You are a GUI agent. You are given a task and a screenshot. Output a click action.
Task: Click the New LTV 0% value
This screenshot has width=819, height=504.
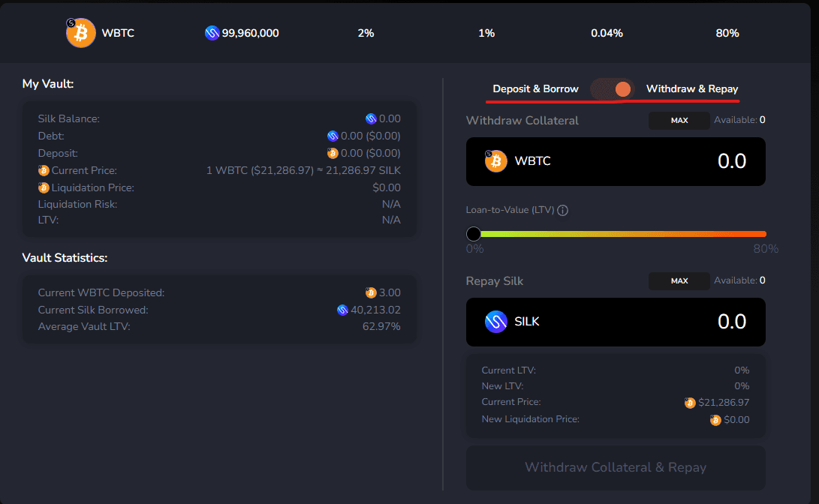click(x=742, y=386)
